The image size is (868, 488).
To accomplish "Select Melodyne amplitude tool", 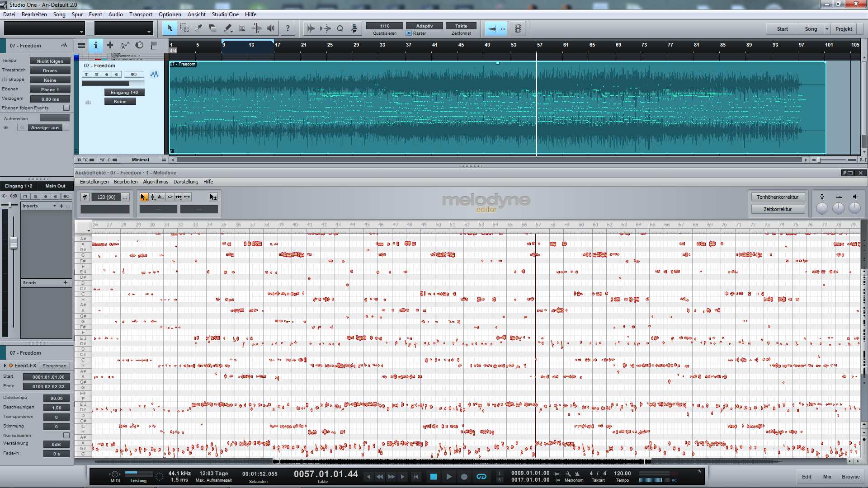I will tap(161, 197).
